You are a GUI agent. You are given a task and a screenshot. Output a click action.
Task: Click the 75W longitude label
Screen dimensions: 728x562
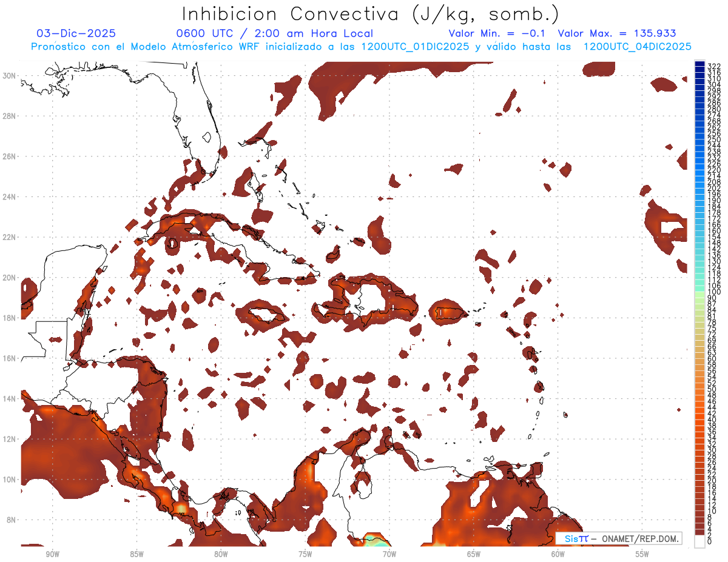point(305,554)
